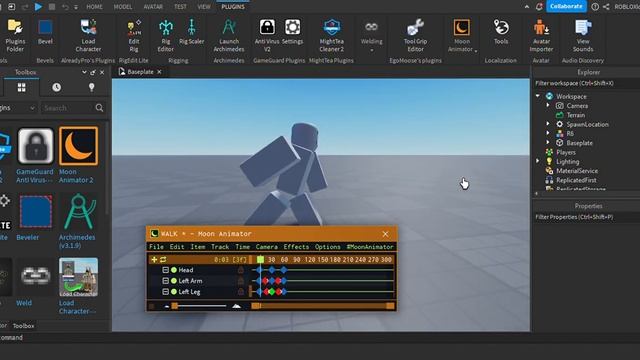
Task: Open the TEST ribbon tab
Action: [180, 7]
